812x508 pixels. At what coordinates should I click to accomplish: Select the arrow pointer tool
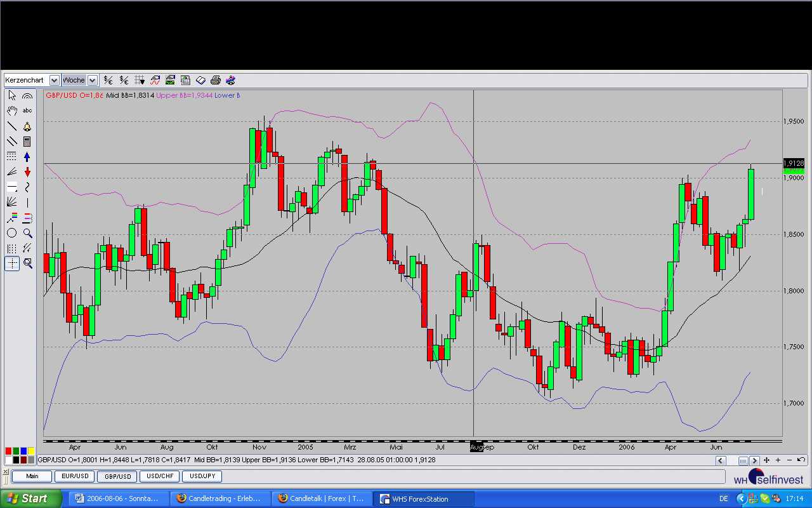(12, 96)
